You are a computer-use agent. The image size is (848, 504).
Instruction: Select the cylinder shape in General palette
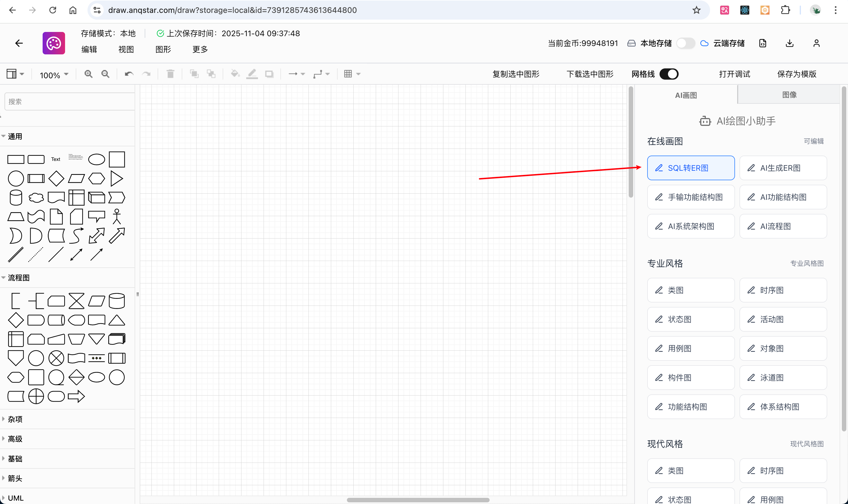click(x=16, y=198)
